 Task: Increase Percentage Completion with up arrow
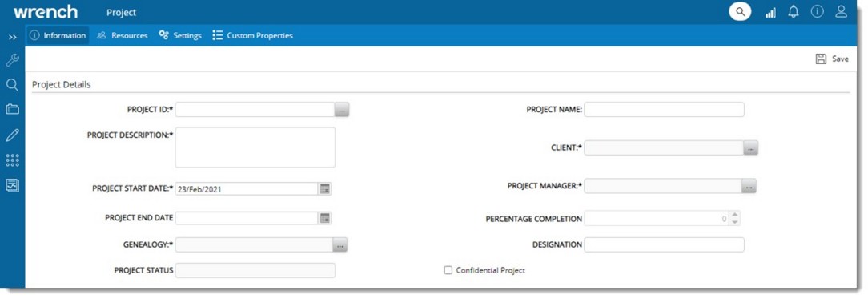coord(735,215)
